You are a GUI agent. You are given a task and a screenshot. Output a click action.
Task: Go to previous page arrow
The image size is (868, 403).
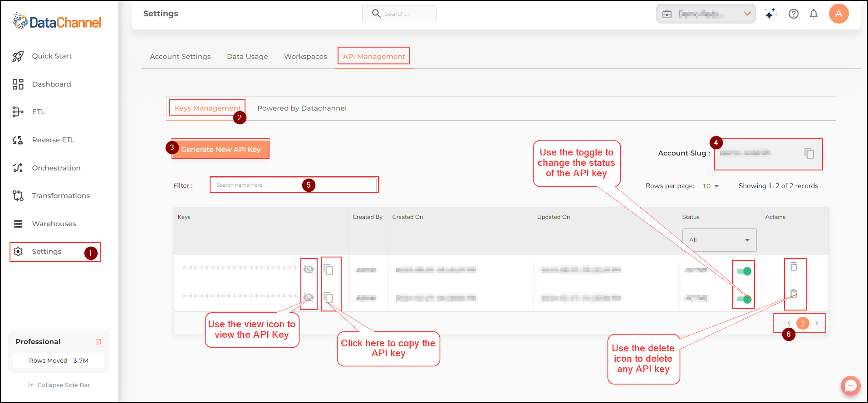pos(789,323)
